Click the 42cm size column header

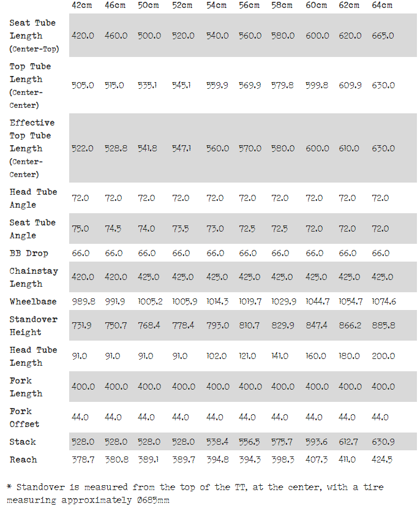[83, 6]
